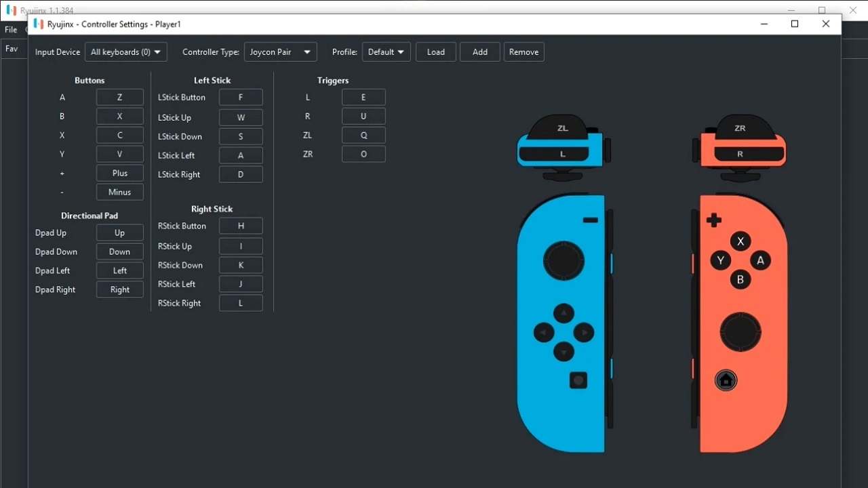Image resolution: width=868 pixels, height=488 pixels.
Task: Click the Remove profile button
Action: pyautogui.click(x=524, y=52)
